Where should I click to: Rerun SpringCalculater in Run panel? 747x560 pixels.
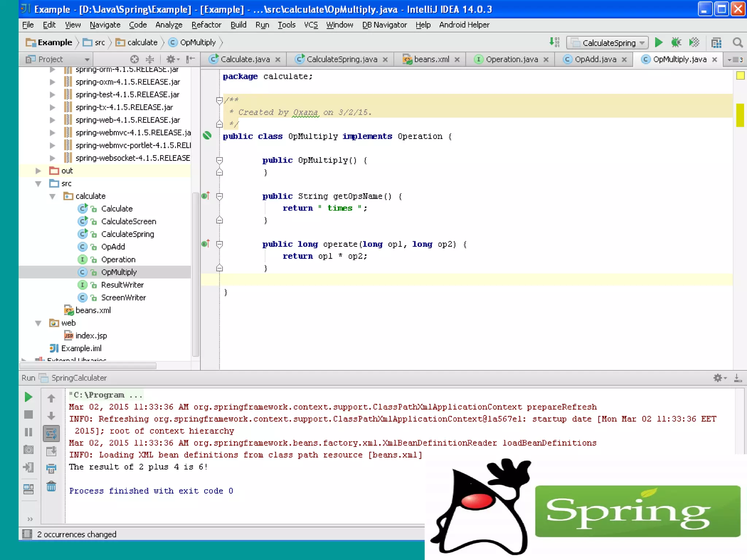28,397
